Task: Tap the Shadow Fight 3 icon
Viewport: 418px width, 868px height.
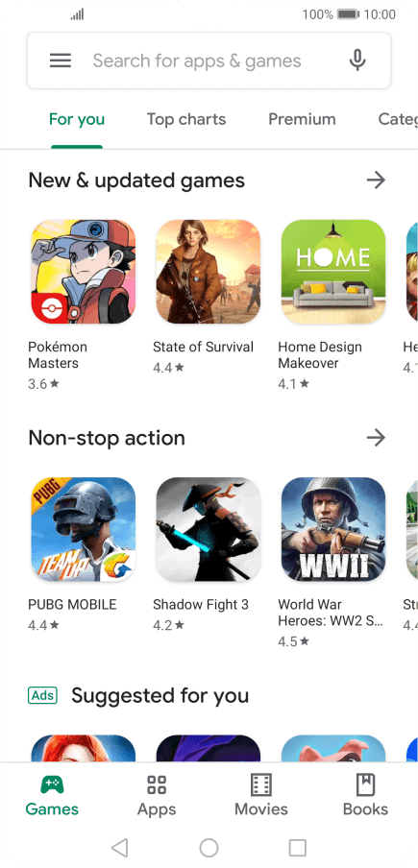Action: point(209,529)
